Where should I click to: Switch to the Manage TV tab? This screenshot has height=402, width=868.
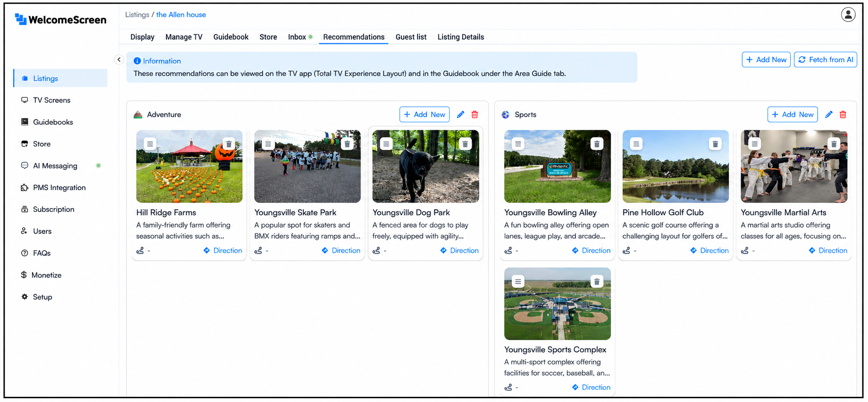pos(184,37)
